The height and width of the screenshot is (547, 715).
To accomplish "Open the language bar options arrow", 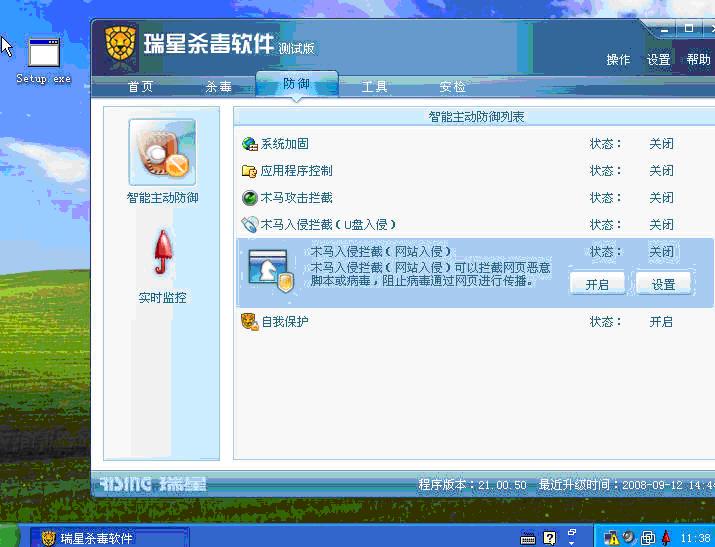I will pyautogui.click(x=572, y=542).
